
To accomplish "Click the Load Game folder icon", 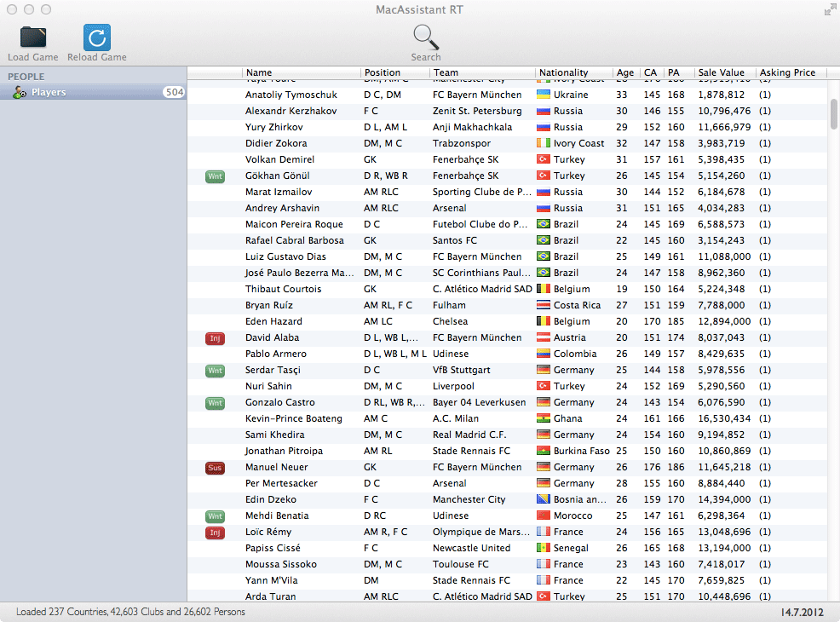I will click(x=33, y=37).
